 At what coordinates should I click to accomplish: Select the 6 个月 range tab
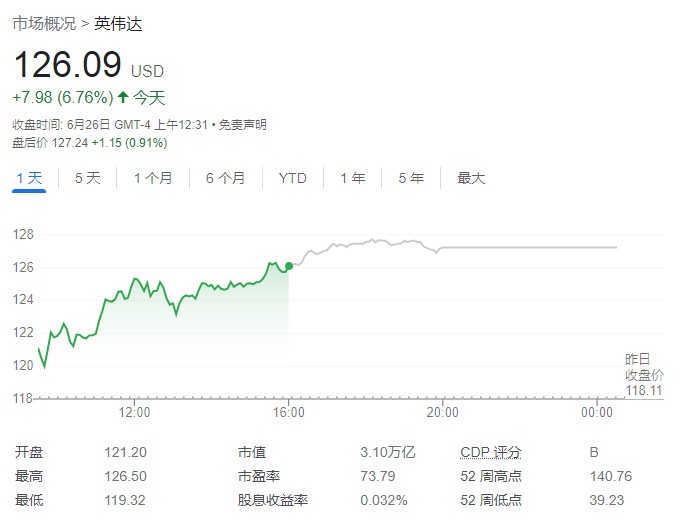point(225,178)
